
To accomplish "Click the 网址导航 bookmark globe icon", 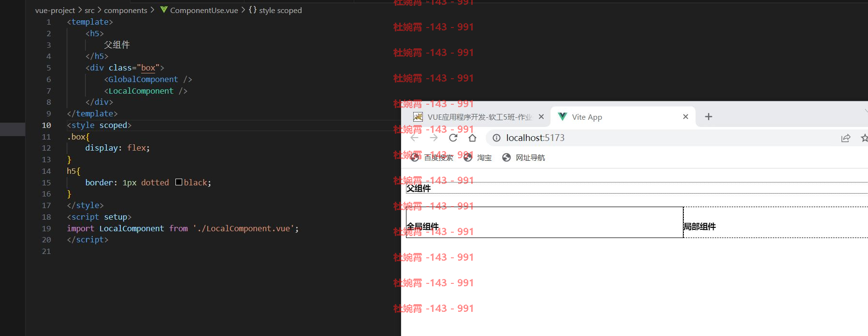I will pyautogui.click(x=506, y=157).
